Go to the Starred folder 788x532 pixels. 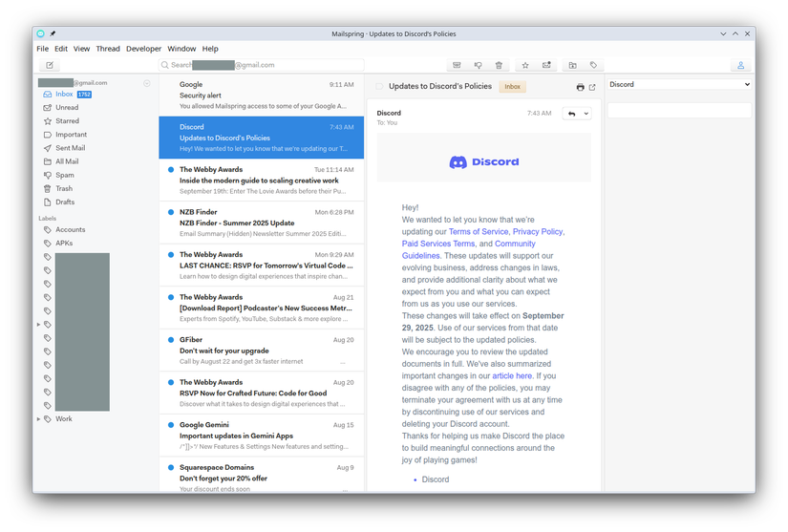pyautogui.click(x=68, y=121)
